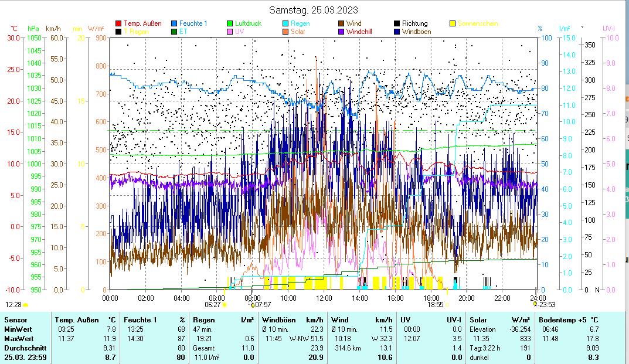The height and width of the screenshot is (364, 629).
Task: Click the brown Wind legend square
Action: click(x=342, y=23)
